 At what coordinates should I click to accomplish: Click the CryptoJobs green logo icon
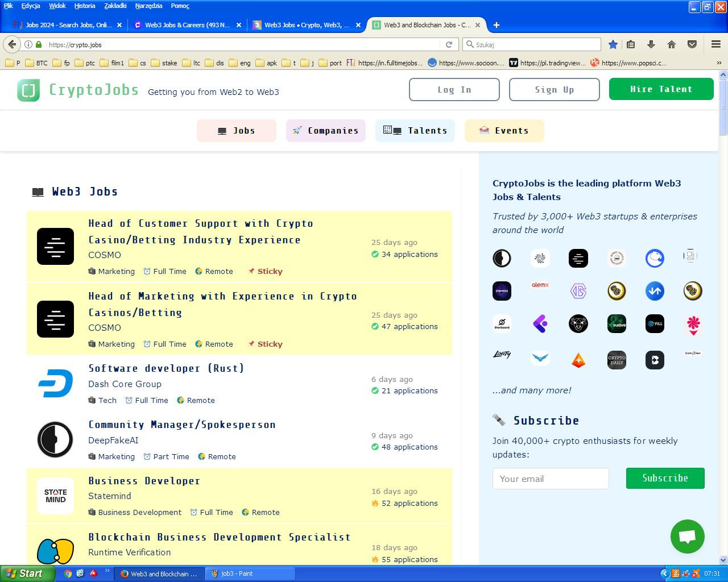pyautogui.click(x=28, y=90)
